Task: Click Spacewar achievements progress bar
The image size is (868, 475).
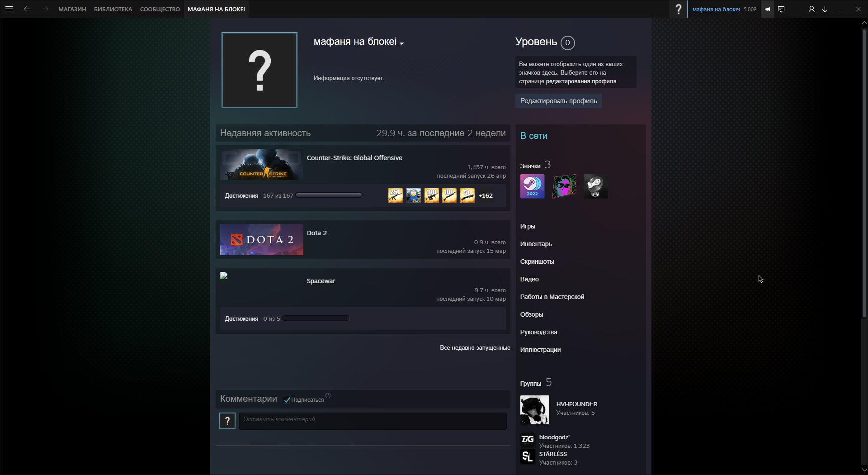Action: click(x=316, y=318)
